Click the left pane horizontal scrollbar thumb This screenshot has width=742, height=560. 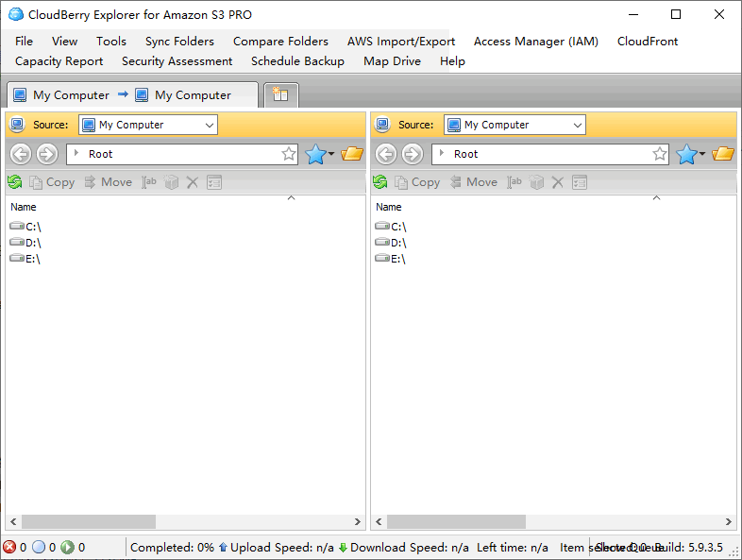tap(89, 521)
